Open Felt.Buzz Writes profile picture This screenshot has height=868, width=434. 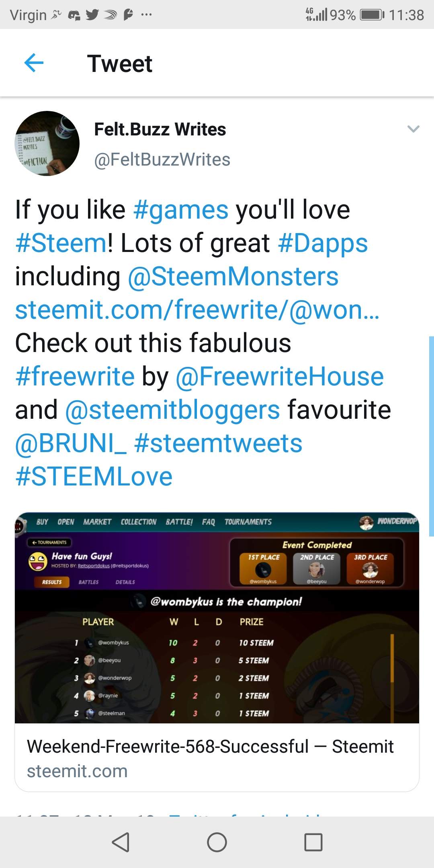[x=47, y=143]
